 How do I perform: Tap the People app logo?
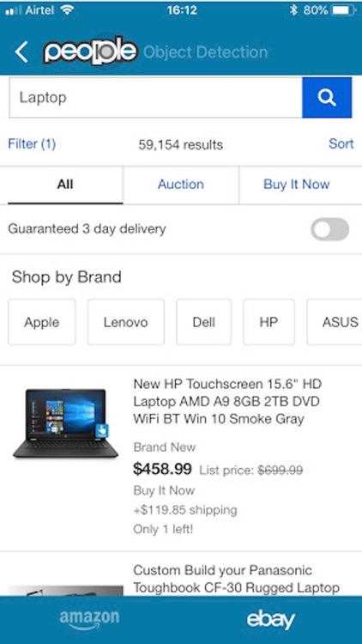click(x=90, y=52)
